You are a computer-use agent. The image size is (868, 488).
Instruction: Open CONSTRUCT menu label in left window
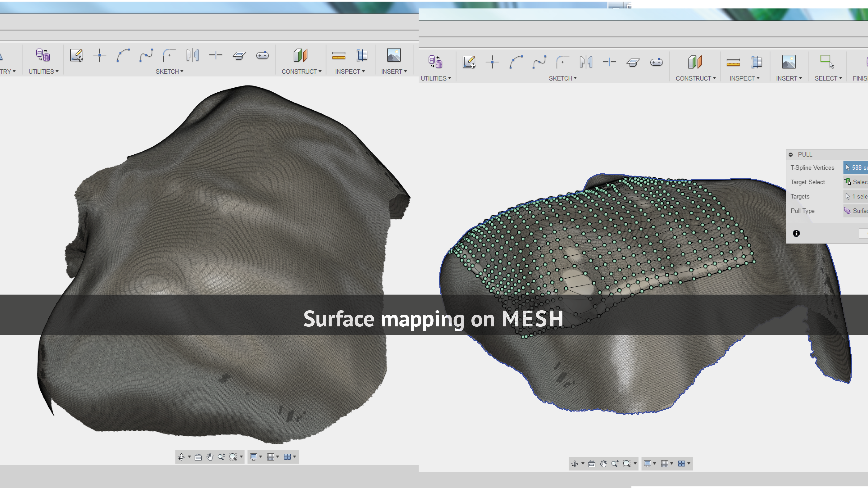tap(302, 71)
